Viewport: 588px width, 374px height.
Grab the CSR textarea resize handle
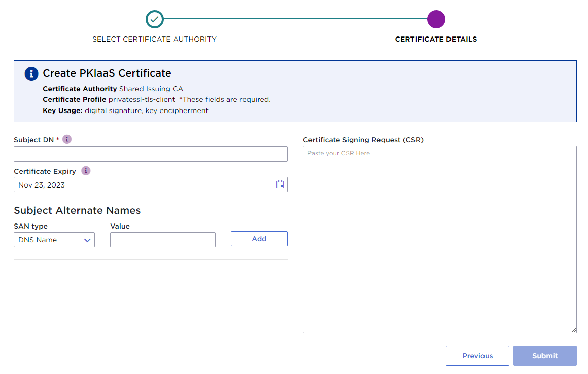(573, 330)
